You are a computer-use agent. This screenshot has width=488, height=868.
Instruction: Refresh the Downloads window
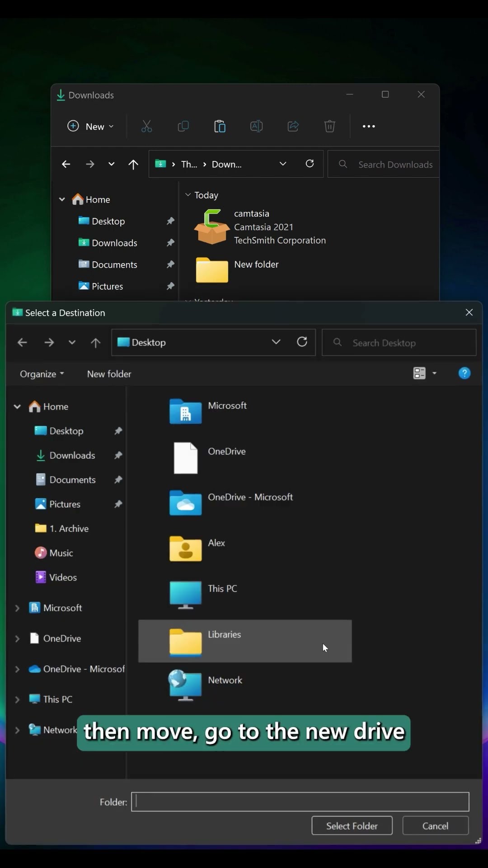[x=310, y=164]
